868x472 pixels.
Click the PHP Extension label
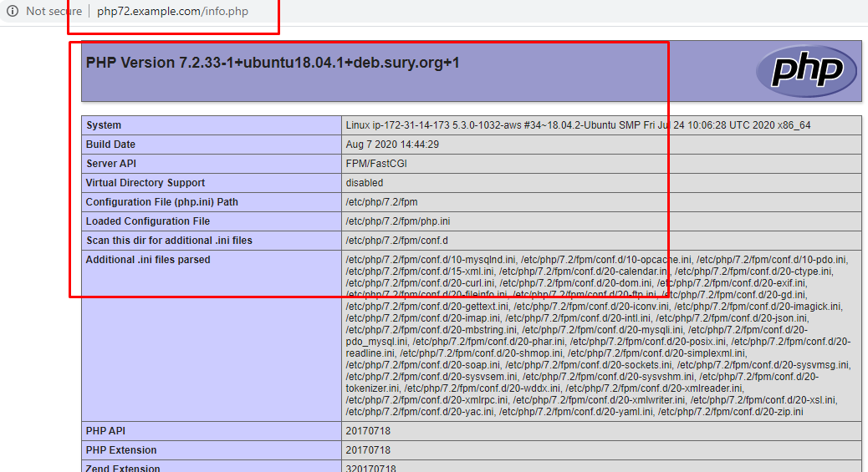[121, 450]
